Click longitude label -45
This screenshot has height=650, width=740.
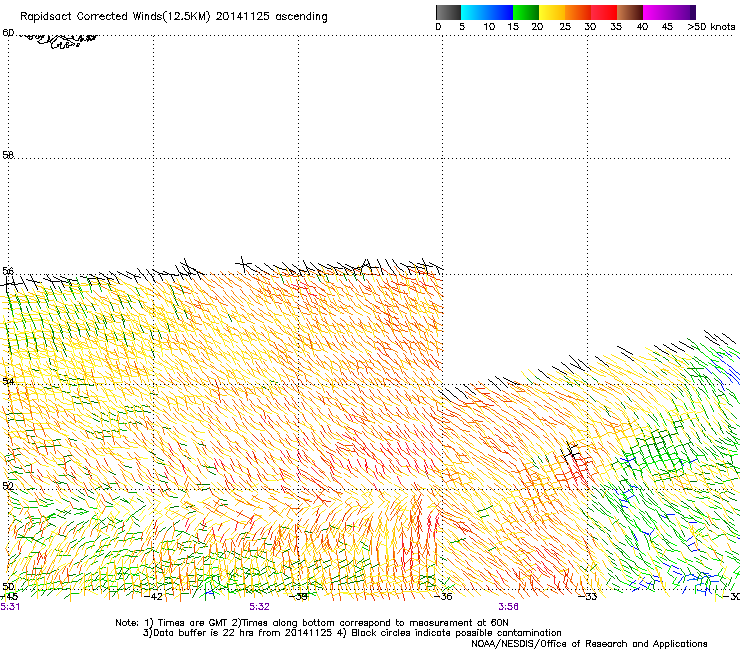pos(9,597)
